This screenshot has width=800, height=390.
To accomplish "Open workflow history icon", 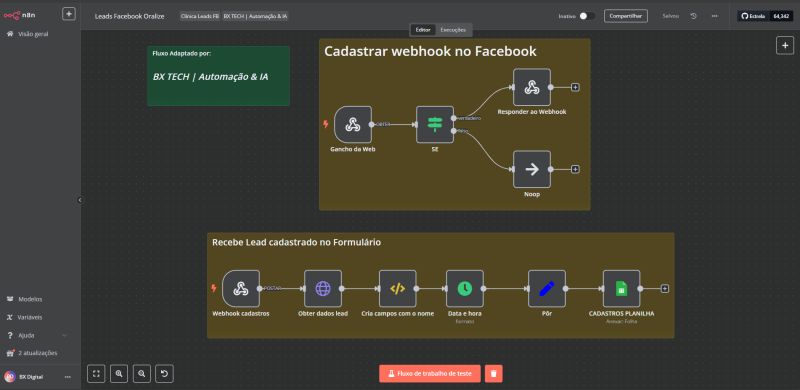I will point(693,16).
